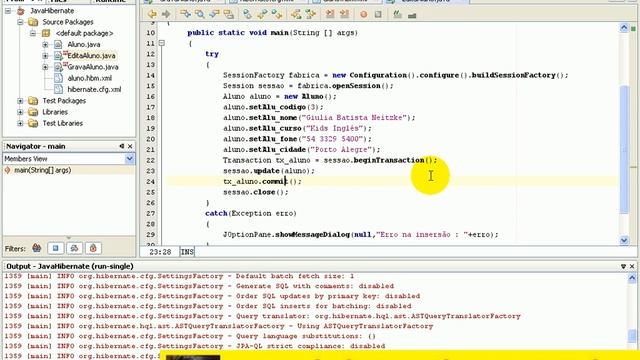
Task: Select aluno.hbm.xml in the project tree
Action: (x=89, y=78)
